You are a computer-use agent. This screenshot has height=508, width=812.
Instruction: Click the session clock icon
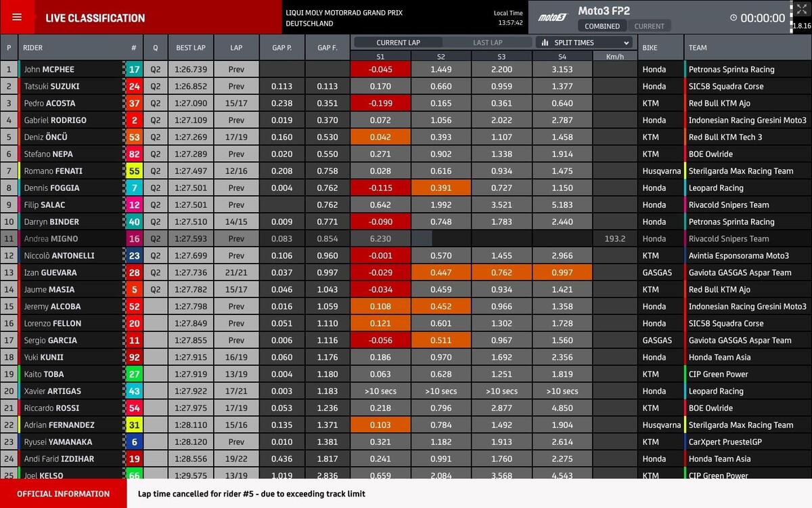733,18
